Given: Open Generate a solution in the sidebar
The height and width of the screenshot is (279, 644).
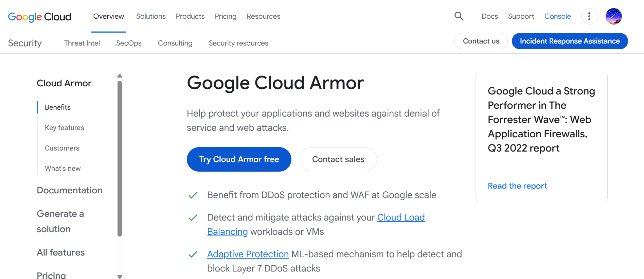Looking at the screenshot, I should point(60,221).
